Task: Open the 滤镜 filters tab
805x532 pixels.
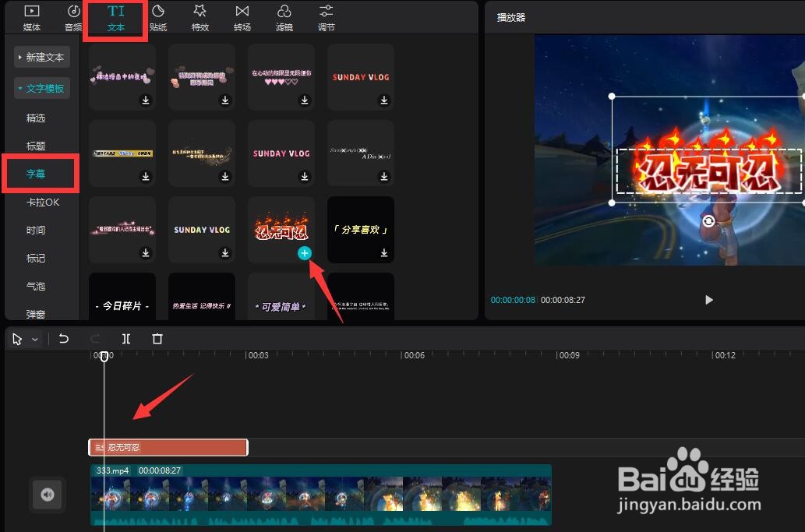Action: pos(284,18)
